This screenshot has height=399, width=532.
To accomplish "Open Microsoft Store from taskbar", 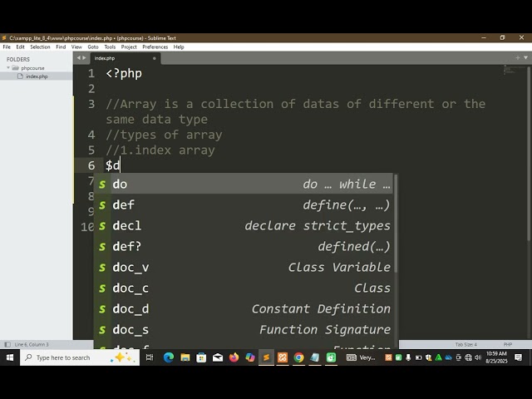I will [x=201, y=357].
